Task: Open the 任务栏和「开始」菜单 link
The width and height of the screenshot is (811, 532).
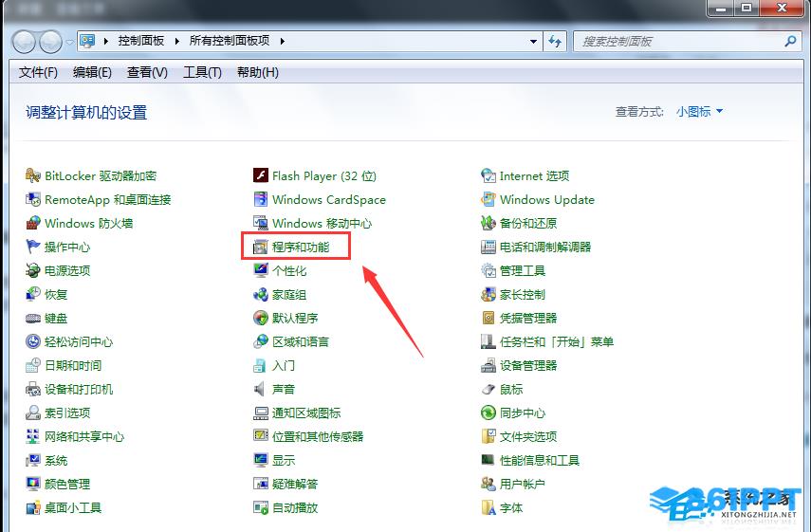Action: pos(557,341)
